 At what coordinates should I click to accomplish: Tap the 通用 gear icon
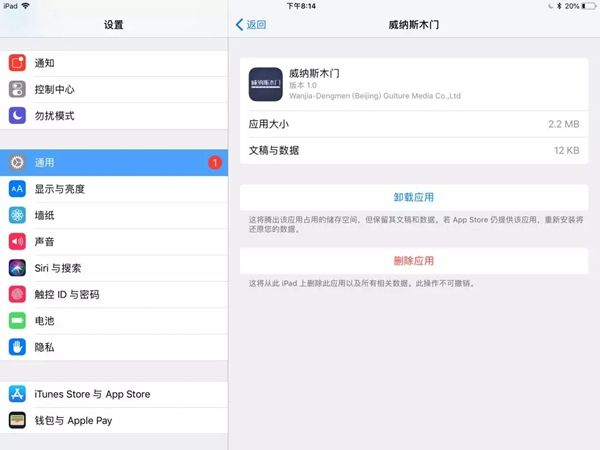[x=17, y=163]
